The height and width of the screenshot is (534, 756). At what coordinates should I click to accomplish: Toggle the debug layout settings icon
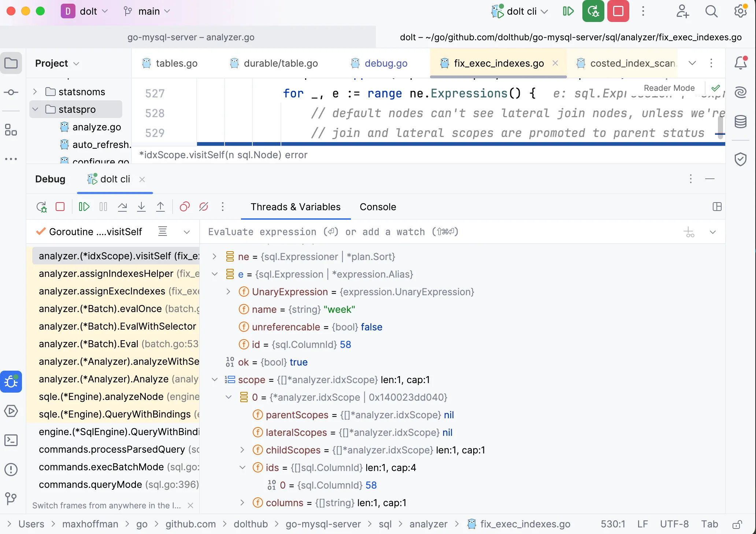tap(717, 207)
